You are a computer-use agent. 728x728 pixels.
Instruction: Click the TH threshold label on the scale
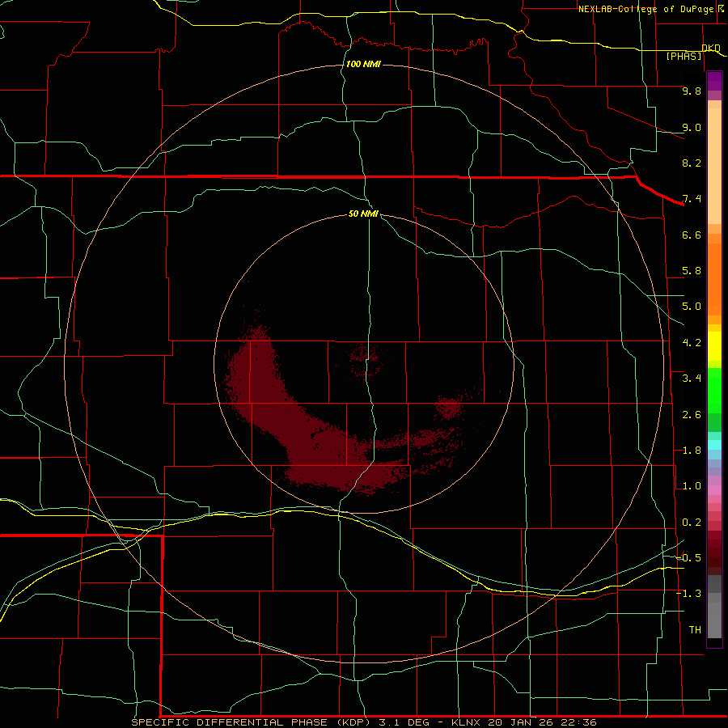click(695, 630)
